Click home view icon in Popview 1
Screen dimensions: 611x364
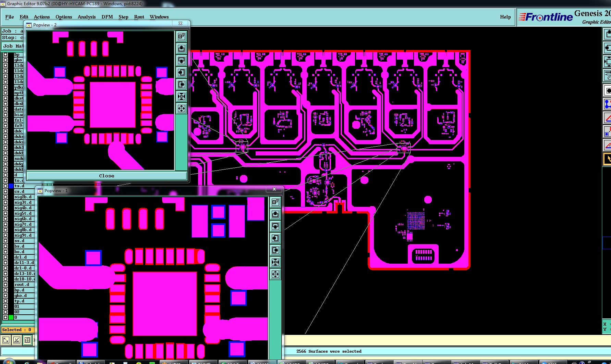(x=275, y=202)
